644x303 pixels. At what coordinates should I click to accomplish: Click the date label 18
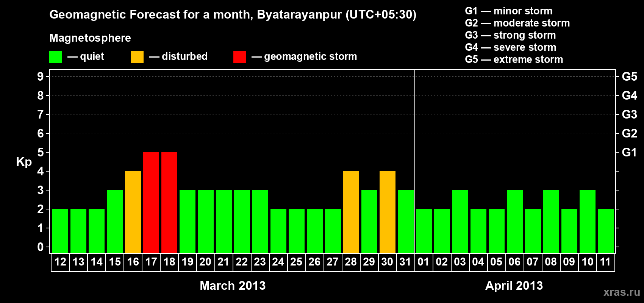click(x=169, y=262)
